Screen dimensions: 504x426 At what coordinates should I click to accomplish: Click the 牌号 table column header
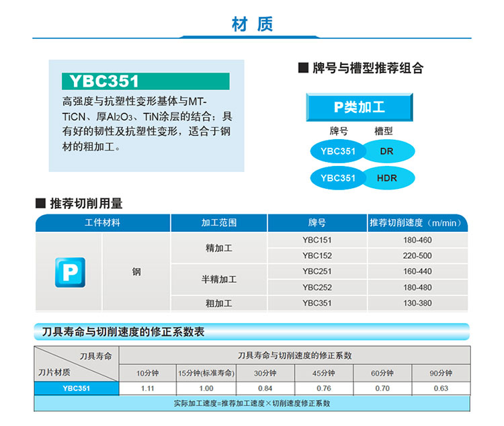317,222
